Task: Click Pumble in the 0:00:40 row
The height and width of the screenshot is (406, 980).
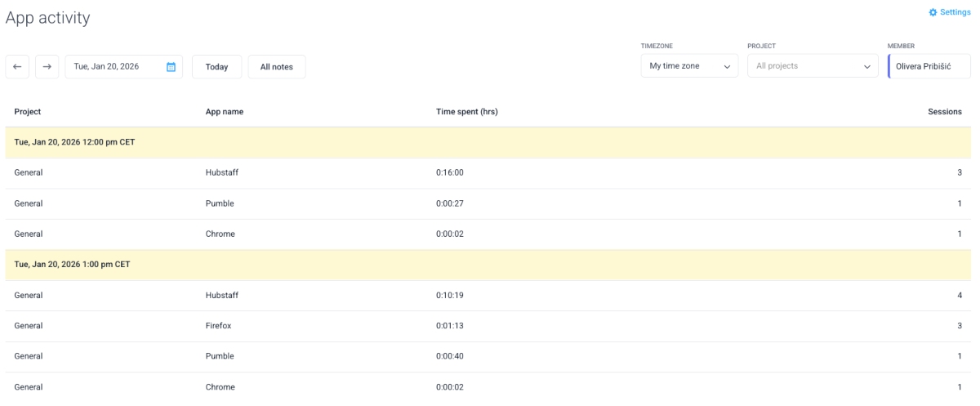Action: tap(220, 356)
